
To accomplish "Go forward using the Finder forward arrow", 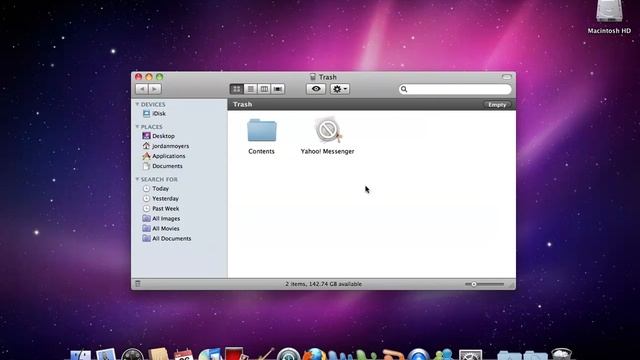I will pyautogui.click(x=155, y=89).
